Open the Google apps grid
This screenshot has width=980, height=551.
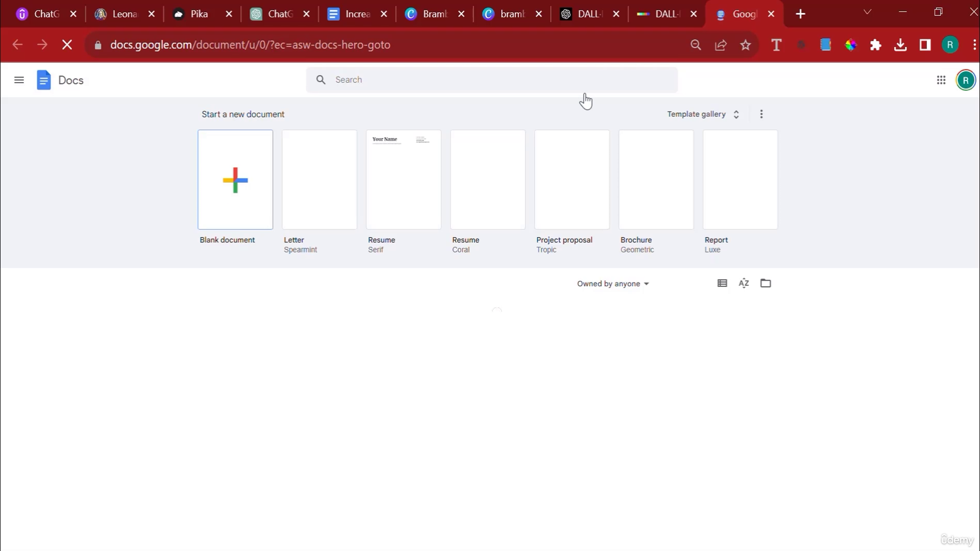[x=941, y=80]
